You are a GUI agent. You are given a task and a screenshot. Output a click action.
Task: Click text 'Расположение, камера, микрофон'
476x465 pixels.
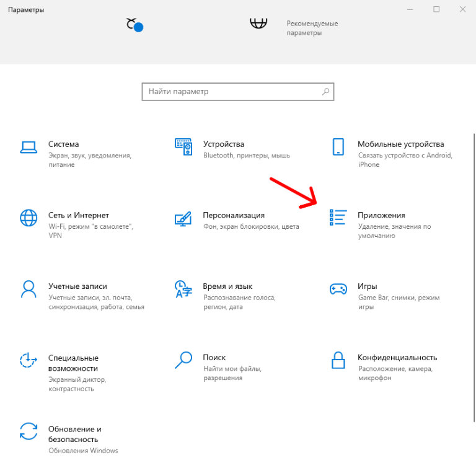395,373
